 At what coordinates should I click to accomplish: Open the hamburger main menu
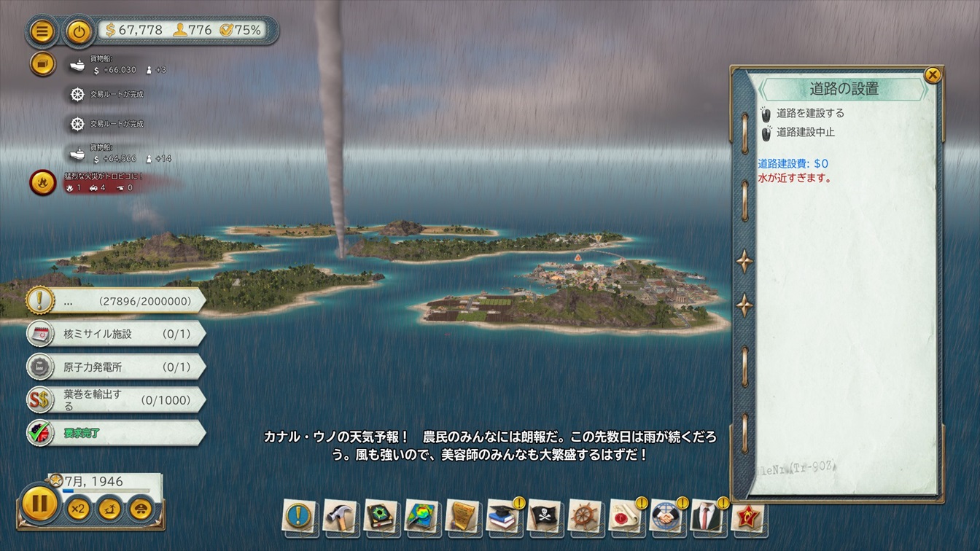click(42, 31)
